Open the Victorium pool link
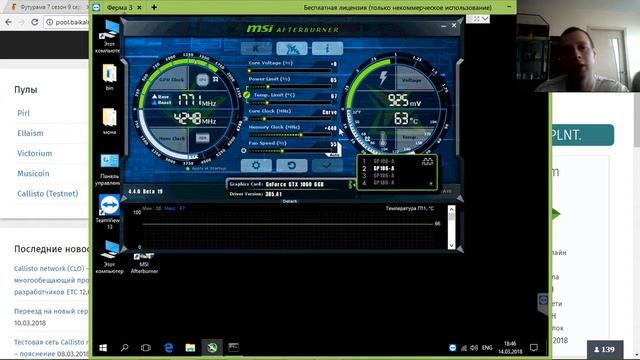The image size is (640, 360). (x=34, y=153)
